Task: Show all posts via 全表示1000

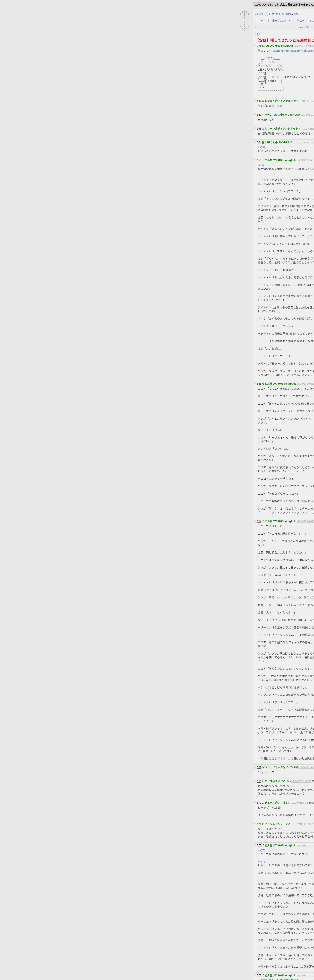Action: (279, 21)
